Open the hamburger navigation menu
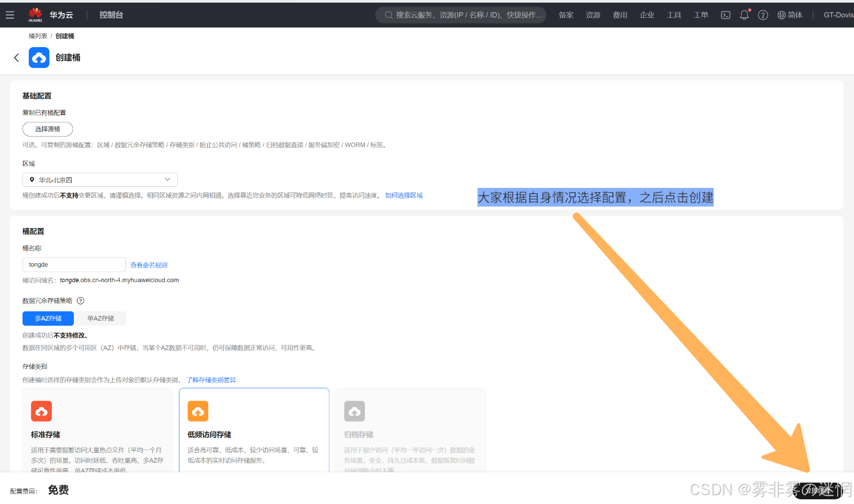854x504 pixels. click(x=9, y=15)
